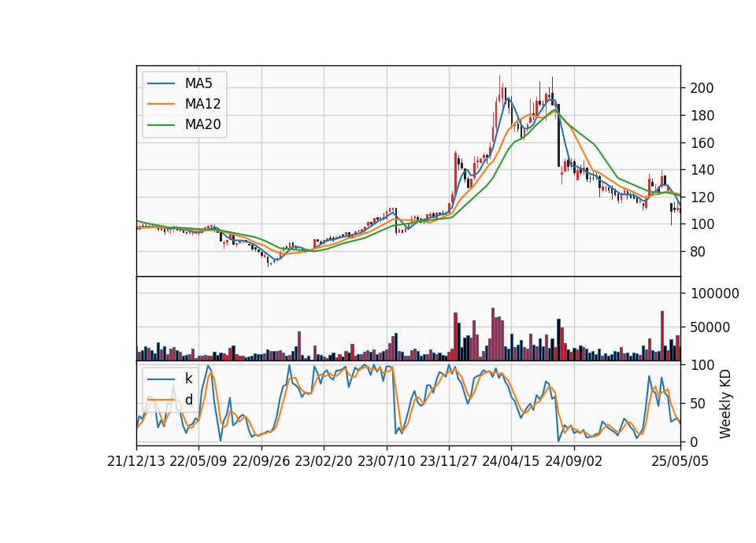Click the 100000 volume axis label

click(x=715, y=294)
